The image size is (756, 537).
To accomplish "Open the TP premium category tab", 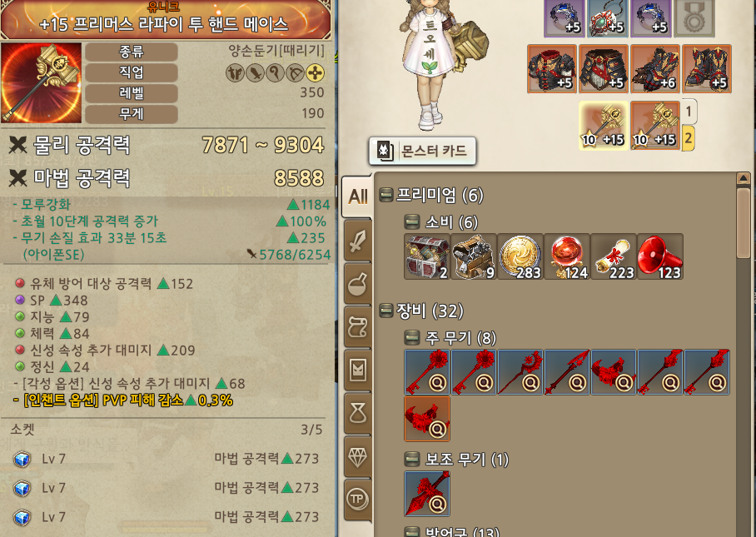I will pos(358,500).
